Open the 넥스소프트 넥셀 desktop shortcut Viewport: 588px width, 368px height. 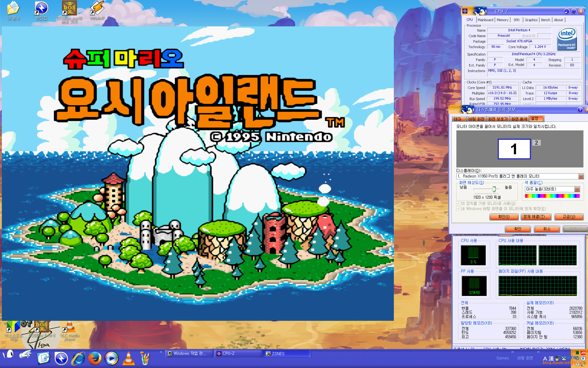(13, 331)
